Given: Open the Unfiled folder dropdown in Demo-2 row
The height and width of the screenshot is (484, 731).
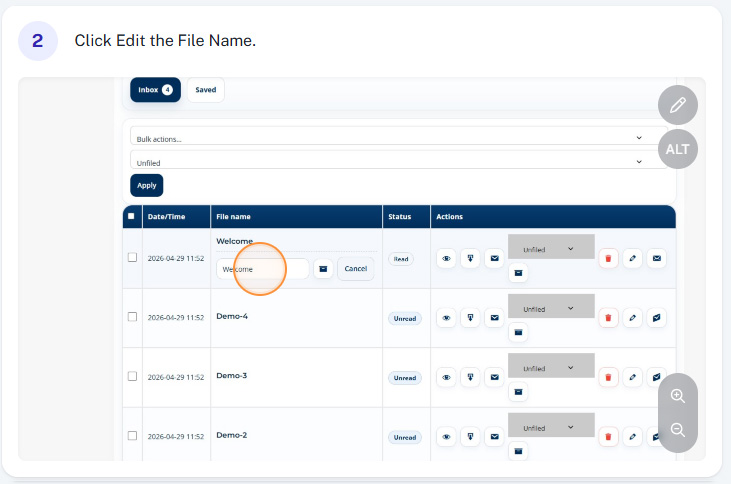Looking at the screenshot, I should click(x=551, y=425).
